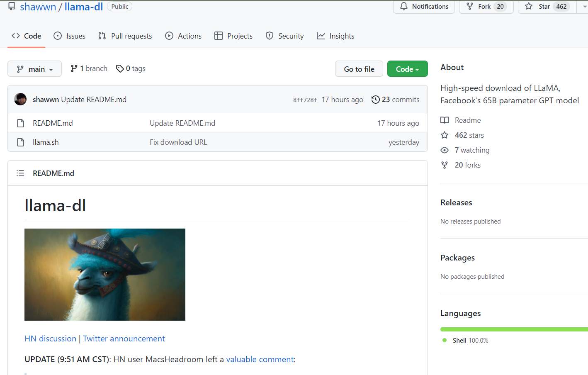588x375 pixels.
Task: Click the star icon beside 462 stars
Action: point(445,135)
